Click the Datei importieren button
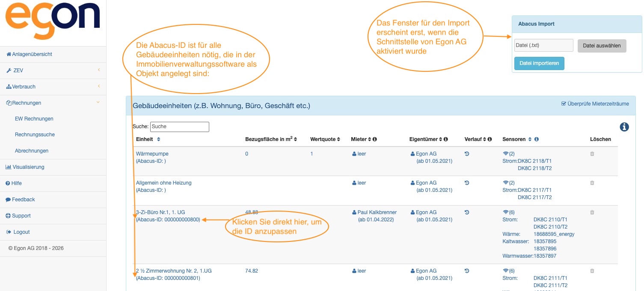This screenshot has width=644, height=291. coord(539,63)
